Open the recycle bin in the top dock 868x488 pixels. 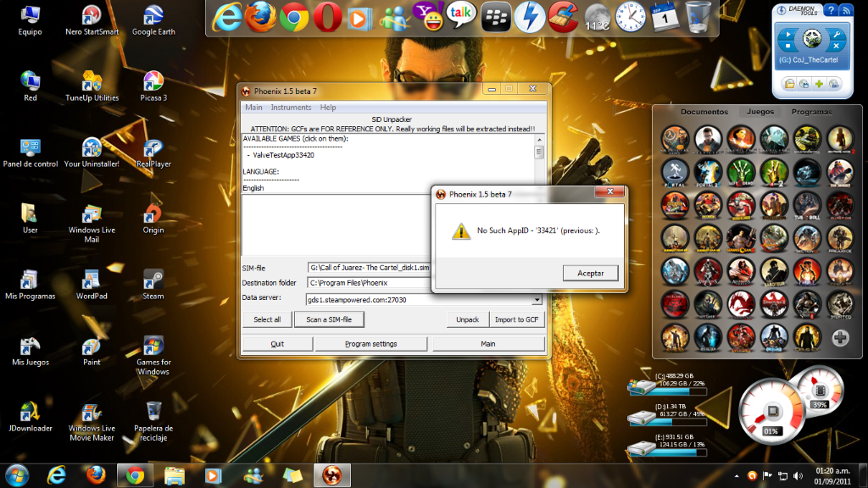pos(698,17)
